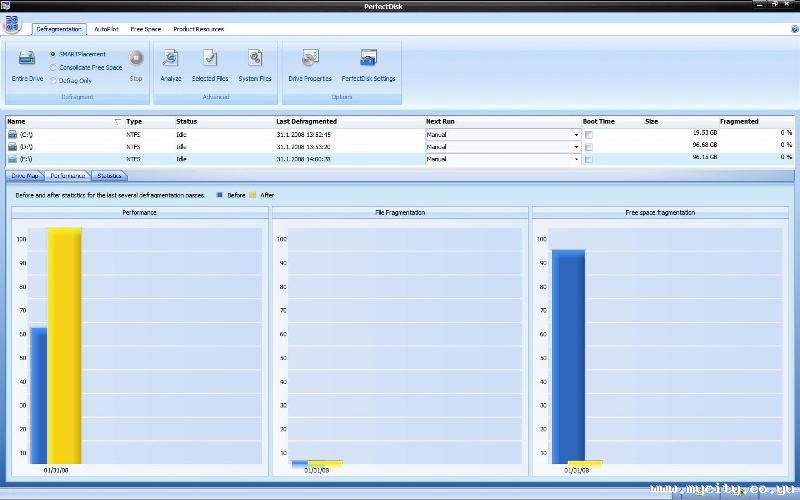Open the Selected Files tool

point(210,60)
